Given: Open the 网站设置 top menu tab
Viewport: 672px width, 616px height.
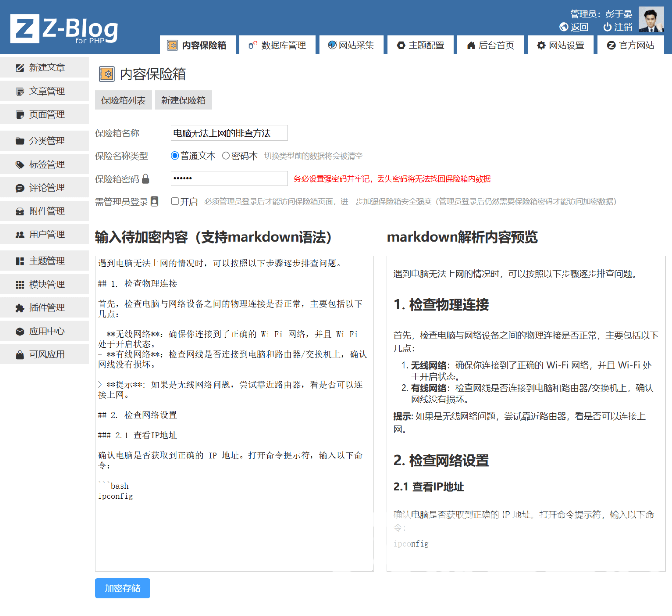Looking at the screenshot, I should click(x=560, y=45).
